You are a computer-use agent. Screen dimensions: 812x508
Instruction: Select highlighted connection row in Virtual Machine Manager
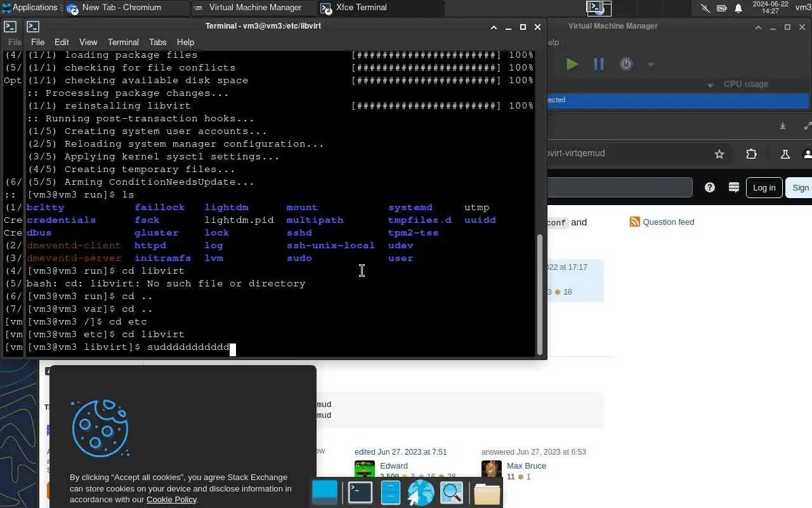coord(678,100)
